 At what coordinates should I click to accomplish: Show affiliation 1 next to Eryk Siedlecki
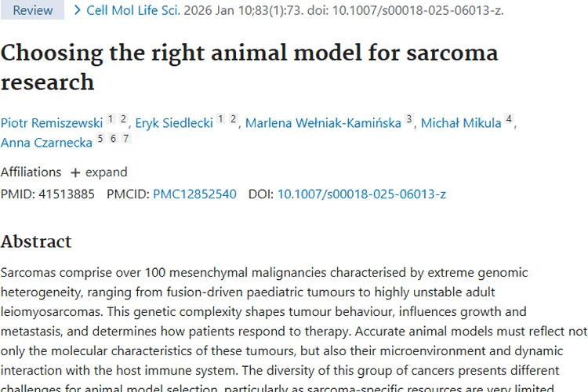point(220,119)
